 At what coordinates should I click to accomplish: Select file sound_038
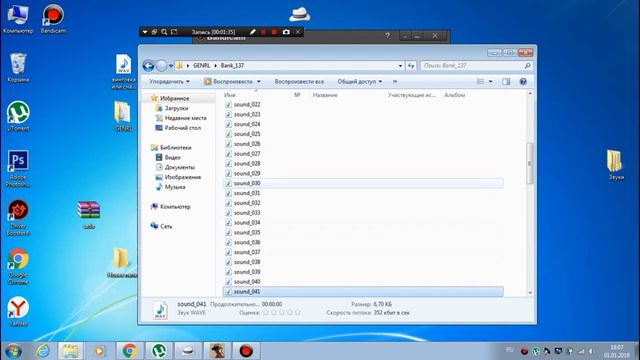[247, 262]
